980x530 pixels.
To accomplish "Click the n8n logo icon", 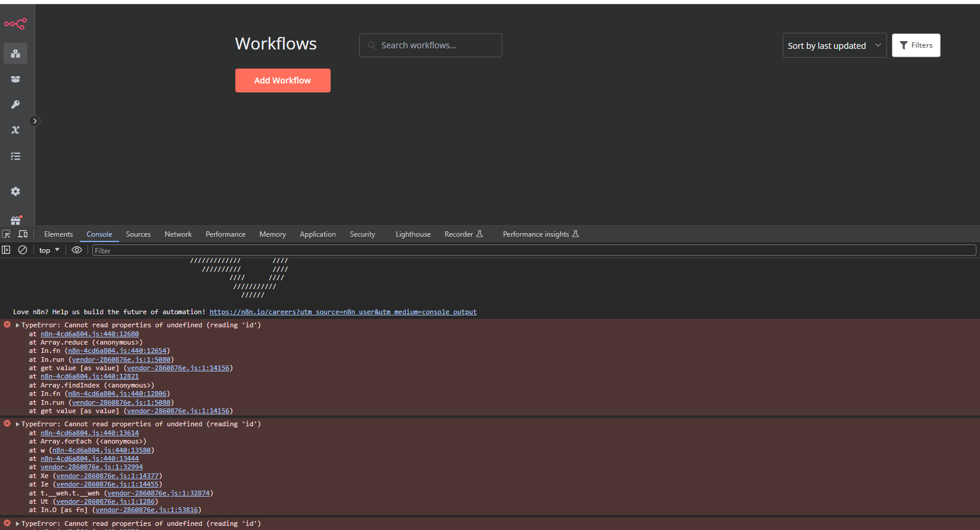I will [15, 24].
